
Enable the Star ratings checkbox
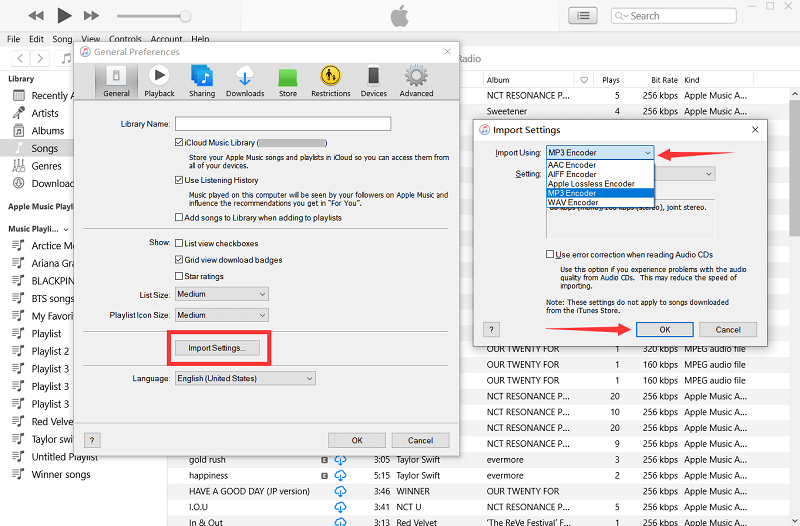tap(179, 276)
